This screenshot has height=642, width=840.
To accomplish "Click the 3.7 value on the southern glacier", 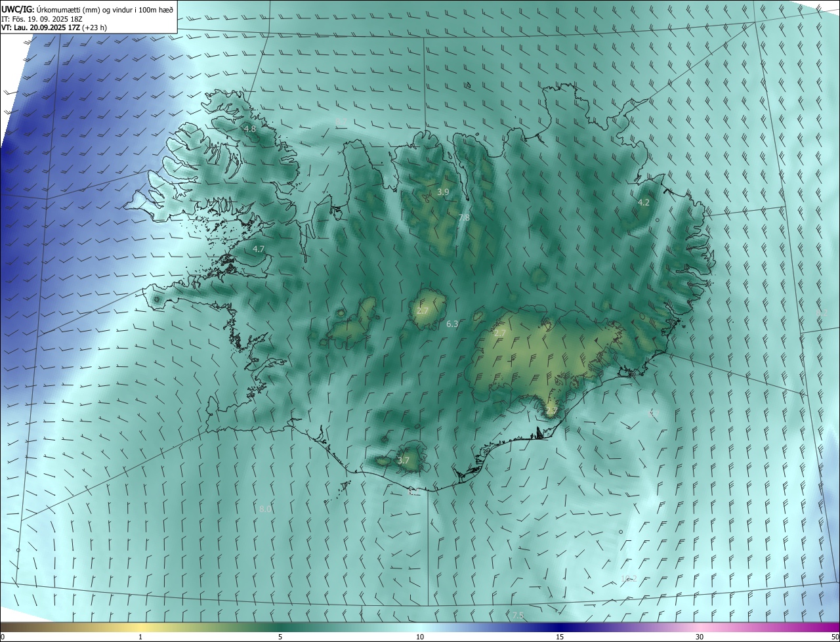I will coord(404,461).
